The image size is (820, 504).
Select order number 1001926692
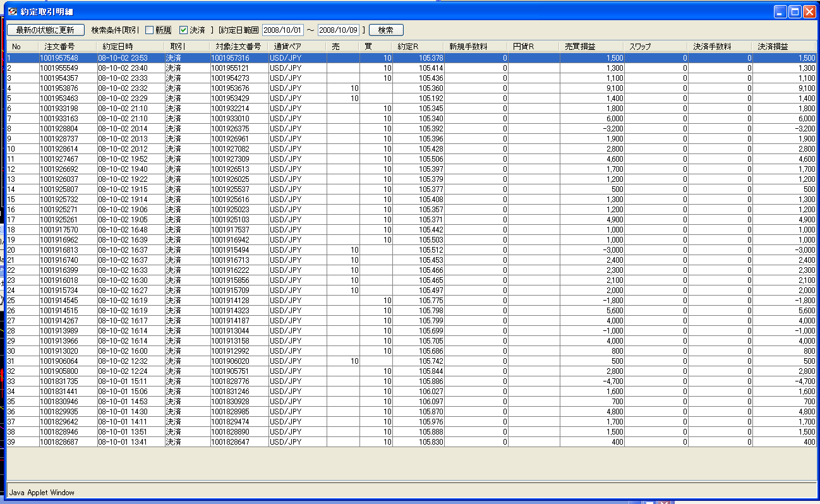(x=68, y=169)
